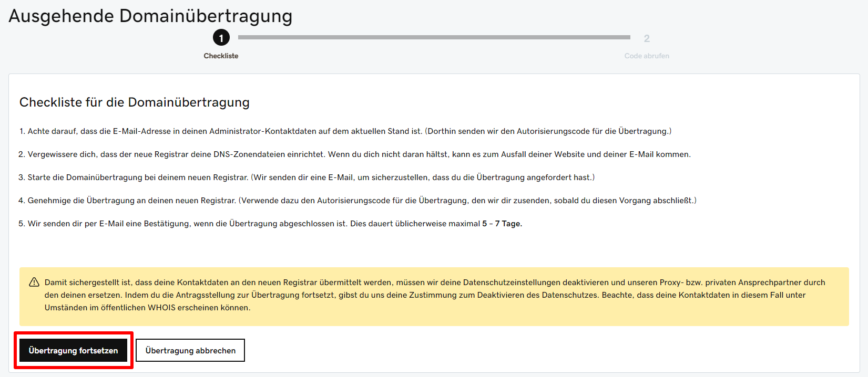The width and height of the screenshot is (868, 377).
Task: Click checklist item 3 'Starte die Domainübertragung'
Action: coord(307,177)
